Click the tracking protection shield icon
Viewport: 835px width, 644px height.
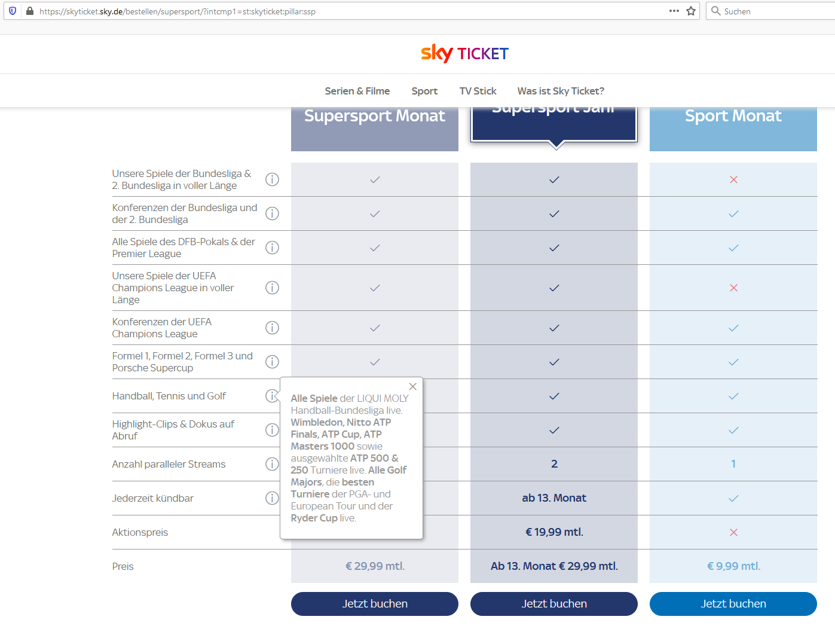click(13, 11)
